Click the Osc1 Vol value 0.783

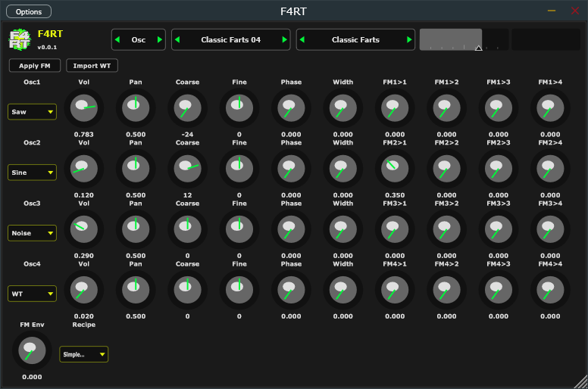click(x=84, y=135)
